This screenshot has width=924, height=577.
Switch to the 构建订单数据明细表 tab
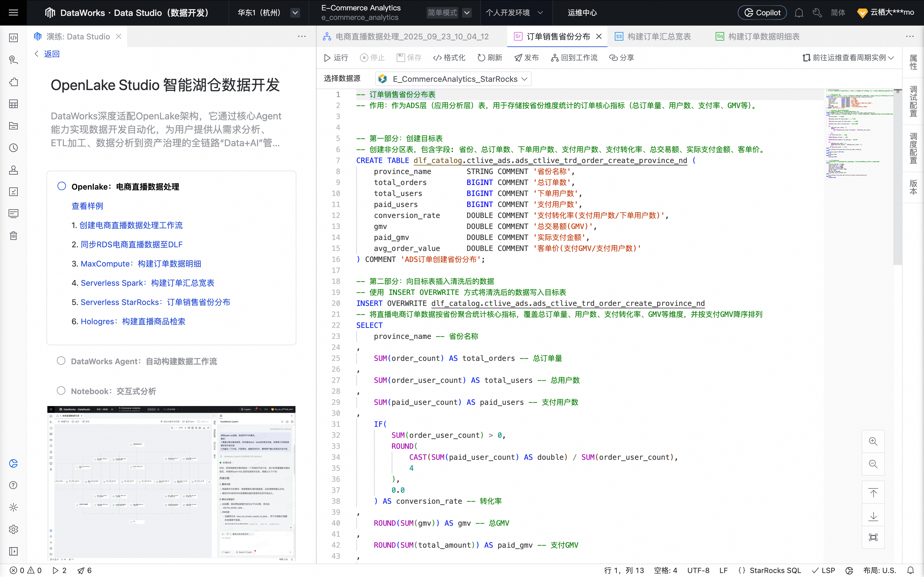(x=764, y=37)
